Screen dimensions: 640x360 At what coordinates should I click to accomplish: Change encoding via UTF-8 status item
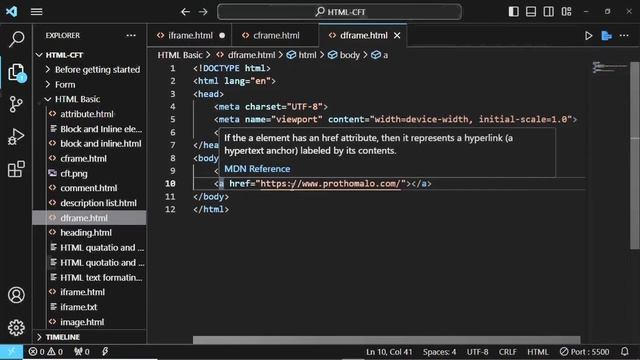477,352
